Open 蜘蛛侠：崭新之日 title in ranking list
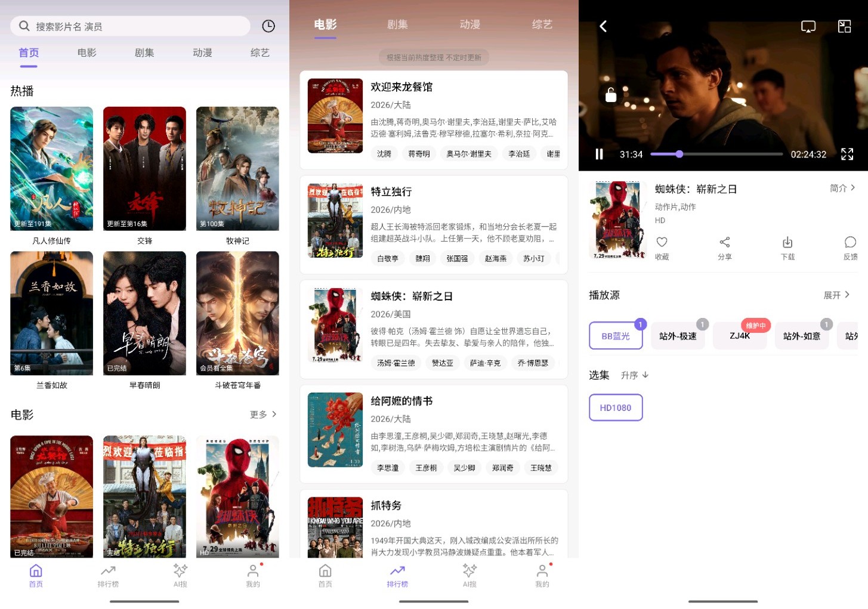The width and height of the screenshot is (868, 609). click(412, 296)
